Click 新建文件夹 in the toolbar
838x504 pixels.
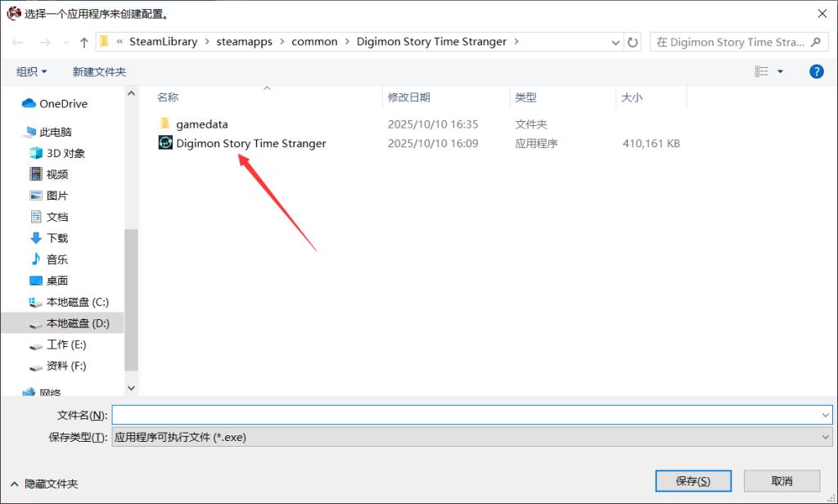click(x=99, y=72)
